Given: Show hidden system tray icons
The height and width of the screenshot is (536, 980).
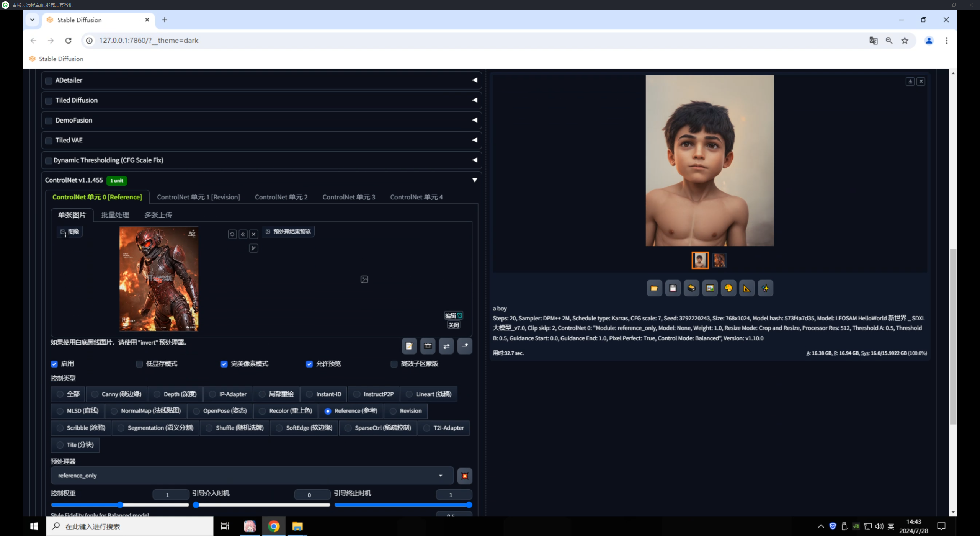Looking at the screenshot, I should click(821, 526).
